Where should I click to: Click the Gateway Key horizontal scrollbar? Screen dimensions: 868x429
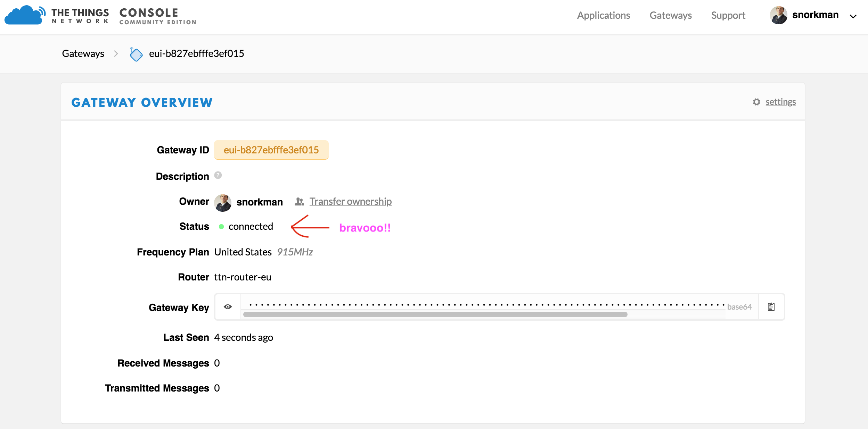click(x=435, y=314)
